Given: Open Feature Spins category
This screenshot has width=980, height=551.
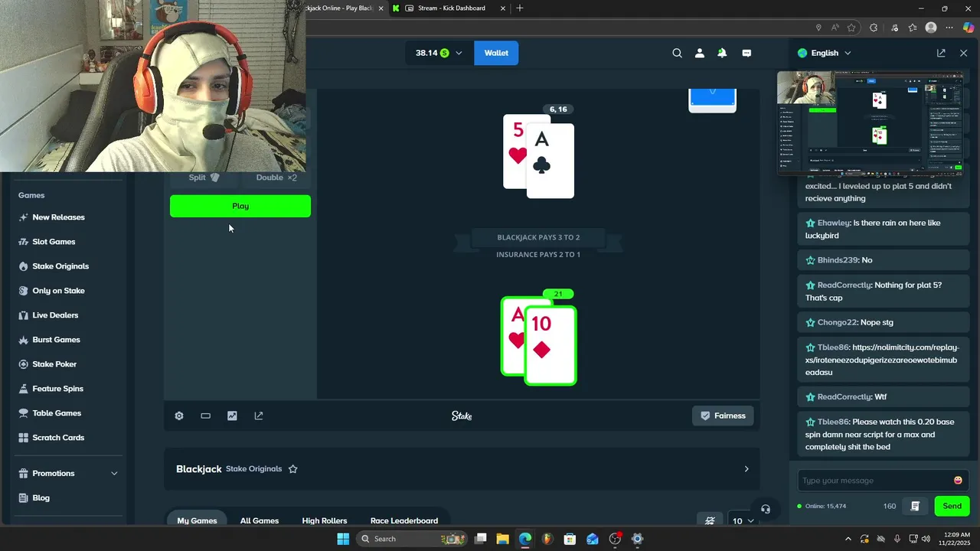Looking at the screenshot, I should [x=57, y=389].
